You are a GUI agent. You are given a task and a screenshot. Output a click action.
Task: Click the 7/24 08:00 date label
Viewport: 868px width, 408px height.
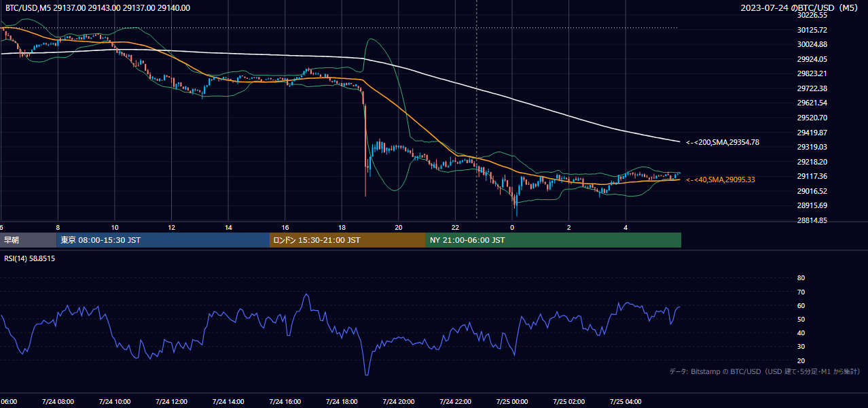(x=58, y=401)
